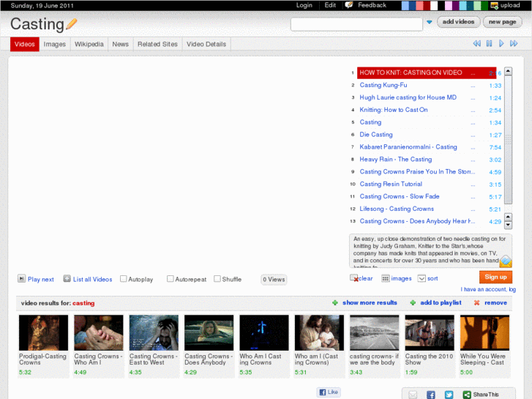Image resolution: width=532 pixels, height=399 pixels.
Task: Open the Related Sites tab
Action: (157, 44)
